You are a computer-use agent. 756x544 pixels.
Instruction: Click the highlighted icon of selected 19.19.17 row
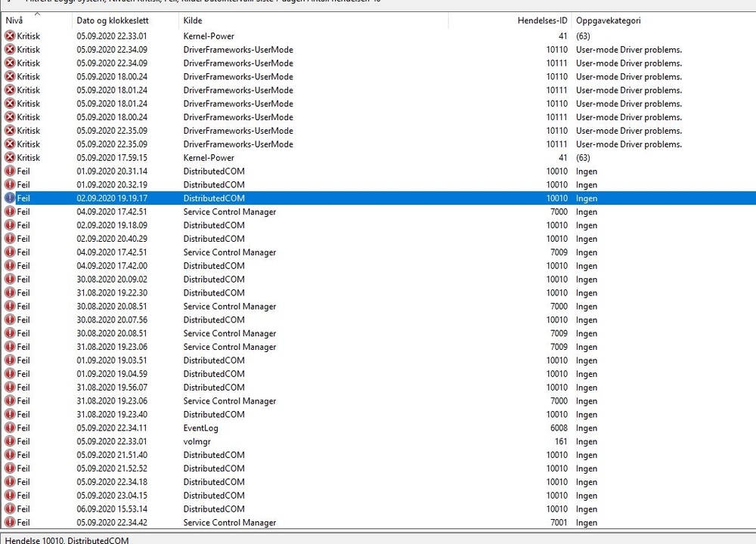10,197
